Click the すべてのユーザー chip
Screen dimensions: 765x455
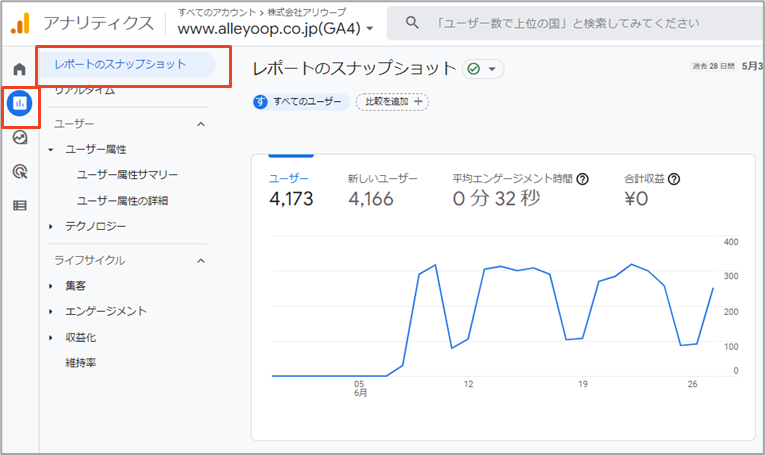point(301,101)
